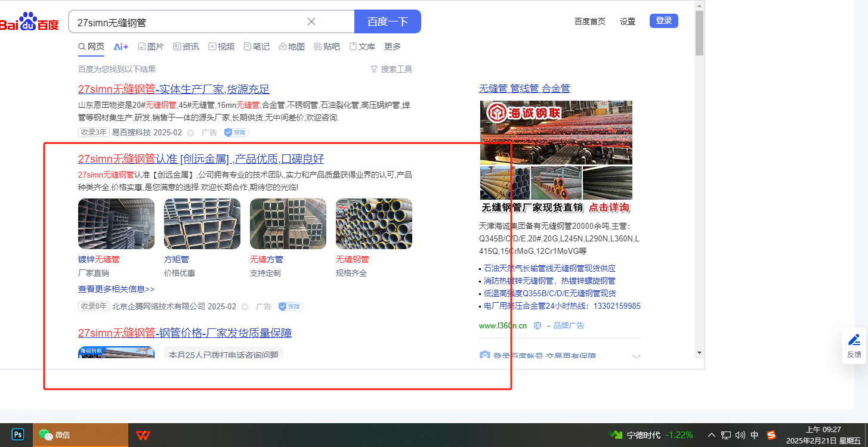This screenshot has width=868, height=447.
Task: Click 查看更多相关信息>> link
Action: (x=116, y=289)
